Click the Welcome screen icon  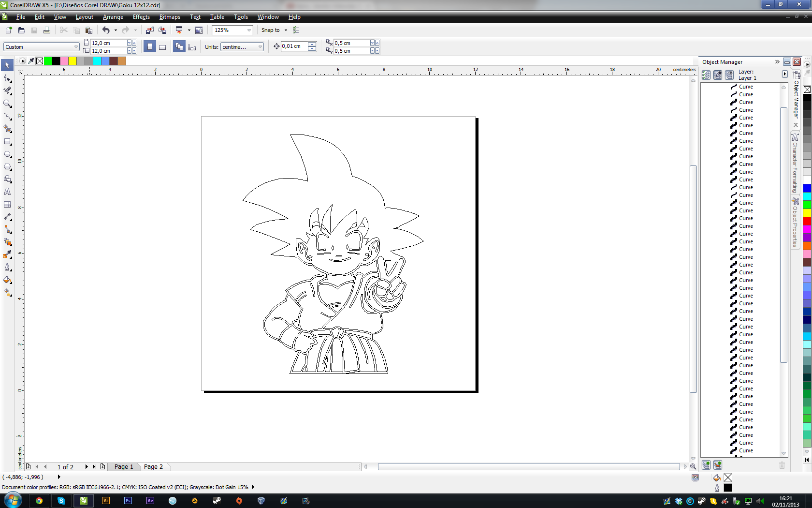(199, 30)
